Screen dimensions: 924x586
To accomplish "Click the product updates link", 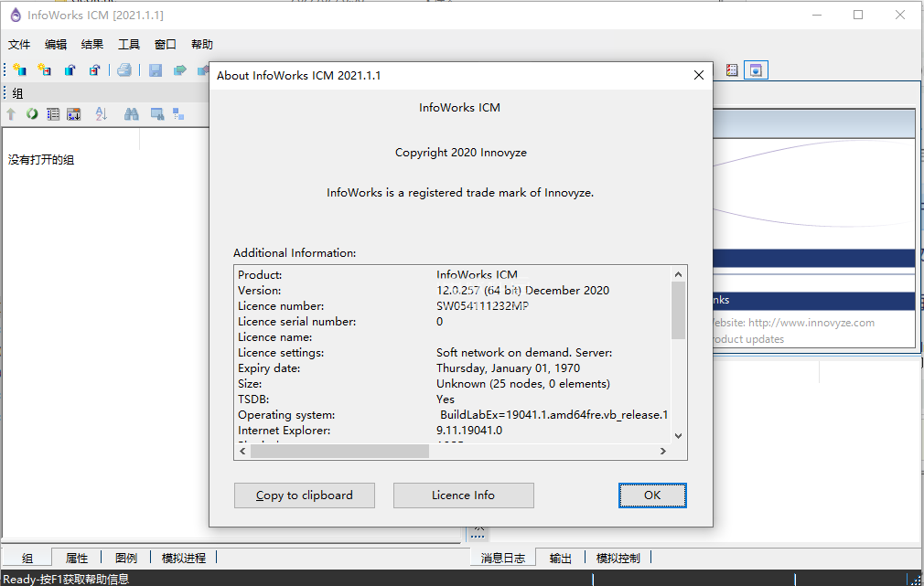I will [x=748, y=339].
